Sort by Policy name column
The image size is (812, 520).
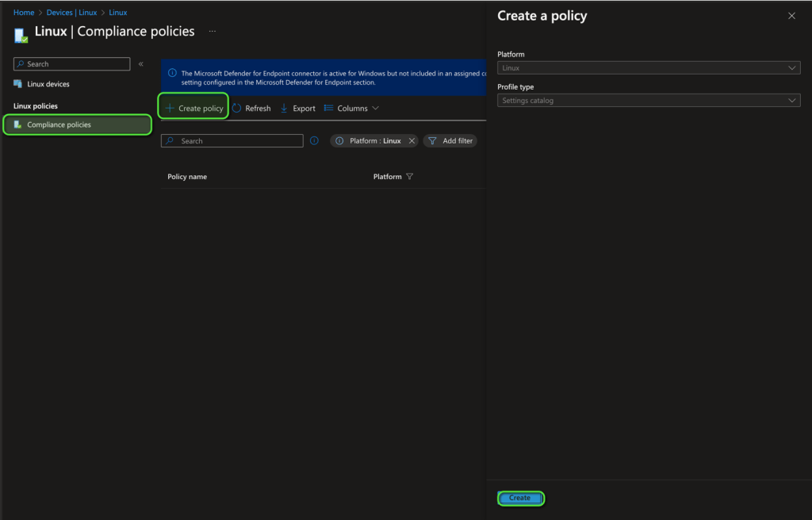[187, 177]
